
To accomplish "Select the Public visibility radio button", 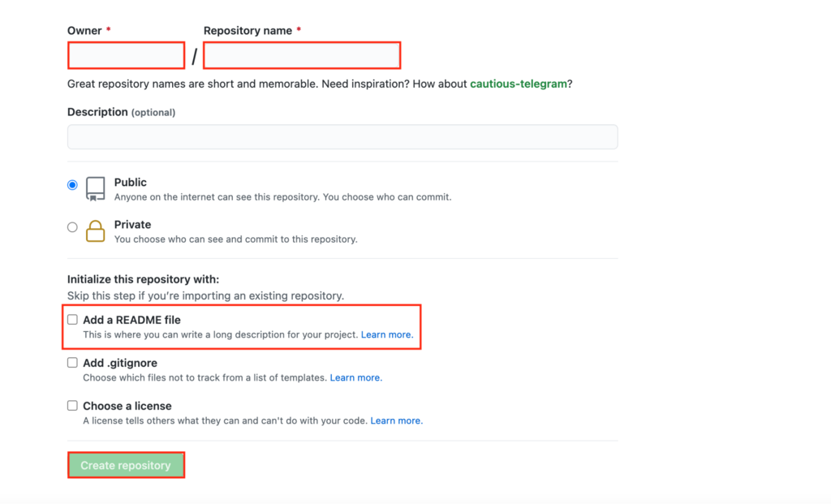I will tap(72, 185).
